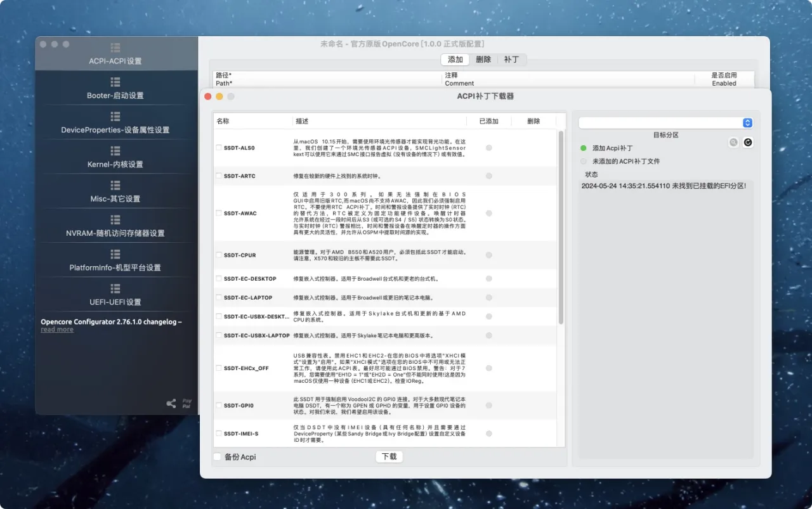Click the share icon in sidebar footer
The image size is (812, 509).
click(x=171, y=403)
